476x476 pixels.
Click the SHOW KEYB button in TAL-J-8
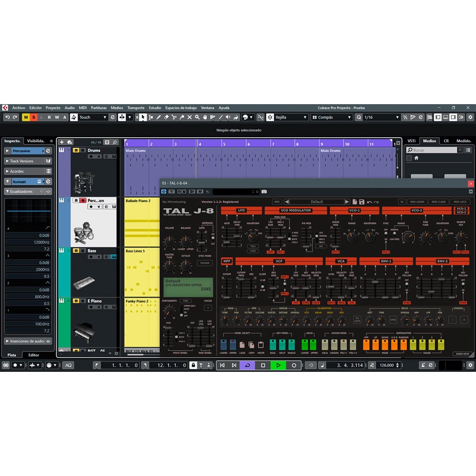463,354
